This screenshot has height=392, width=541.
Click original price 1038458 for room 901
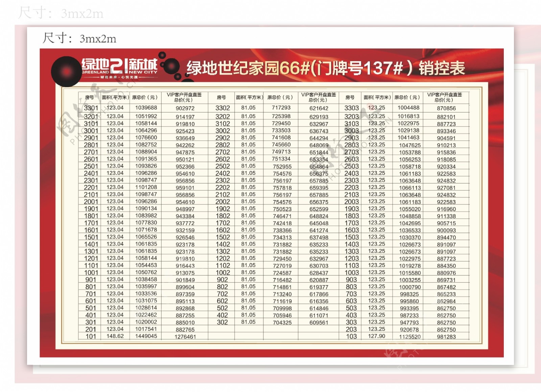(x=146, y=279)
